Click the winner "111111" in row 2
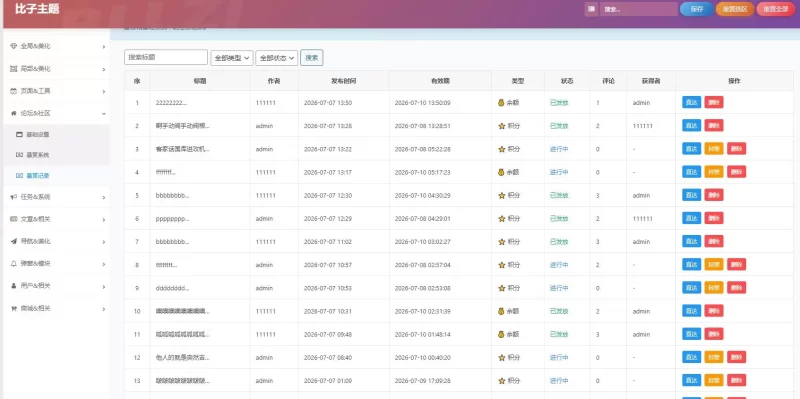800x399 pixels. (642, 126)
